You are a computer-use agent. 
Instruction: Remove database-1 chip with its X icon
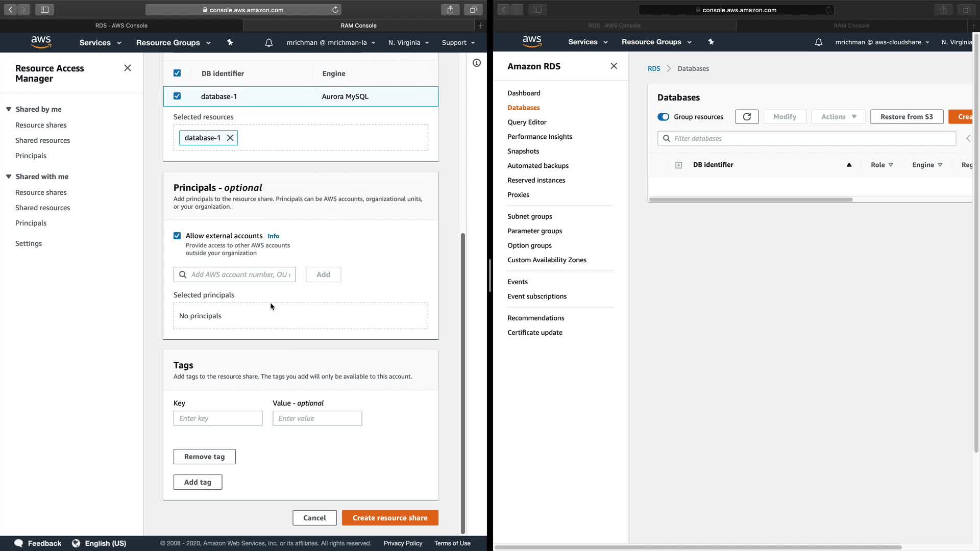pos(230,138)
